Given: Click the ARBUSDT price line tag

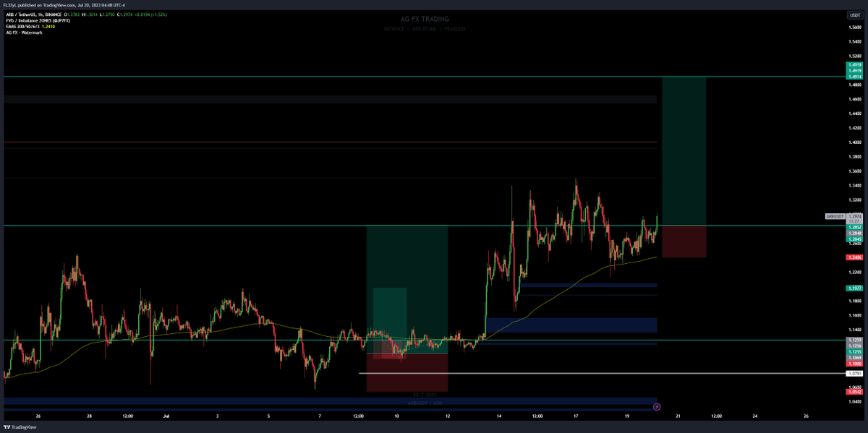Looking at the screenshot, I should click(x=834, y=216).
